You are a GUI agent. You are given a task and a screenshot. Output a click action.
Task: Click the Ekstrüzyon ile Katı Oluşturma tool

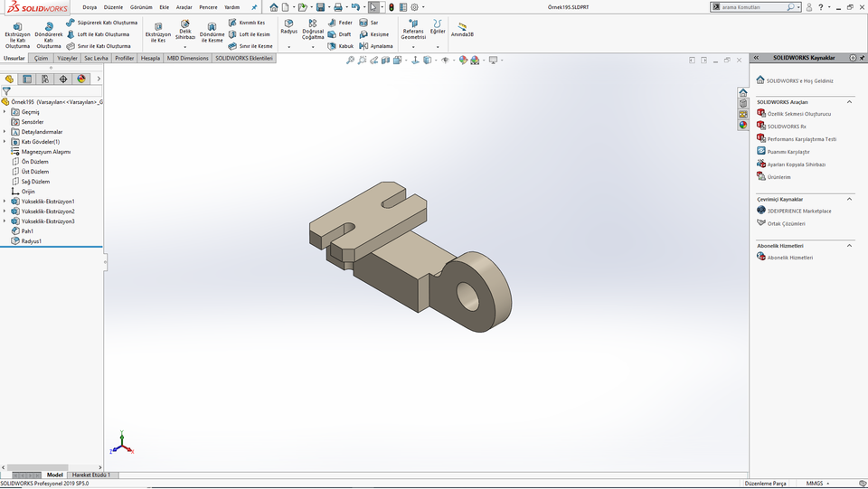click(x=18, y=35)
